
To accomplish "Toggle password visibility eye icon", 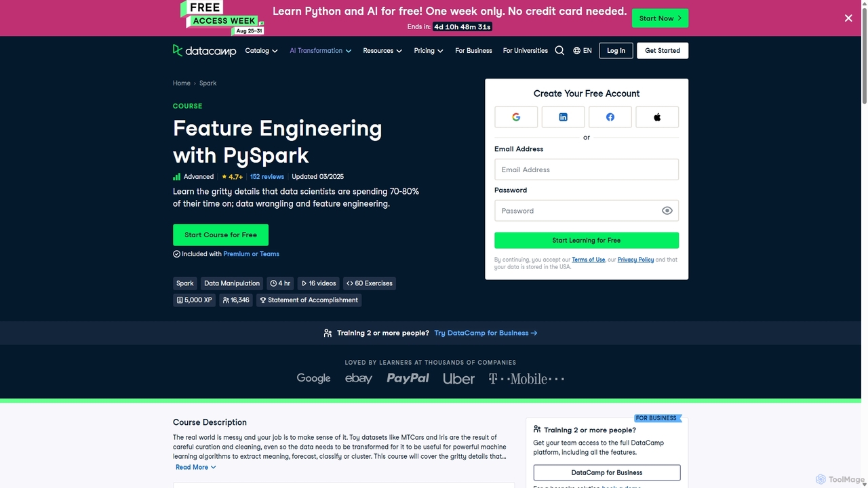I will 667,211.
